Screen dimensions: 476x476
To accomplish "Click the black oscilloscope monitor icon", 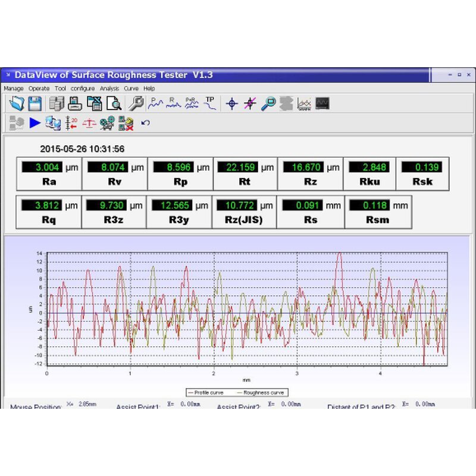I will click(322, 104).
